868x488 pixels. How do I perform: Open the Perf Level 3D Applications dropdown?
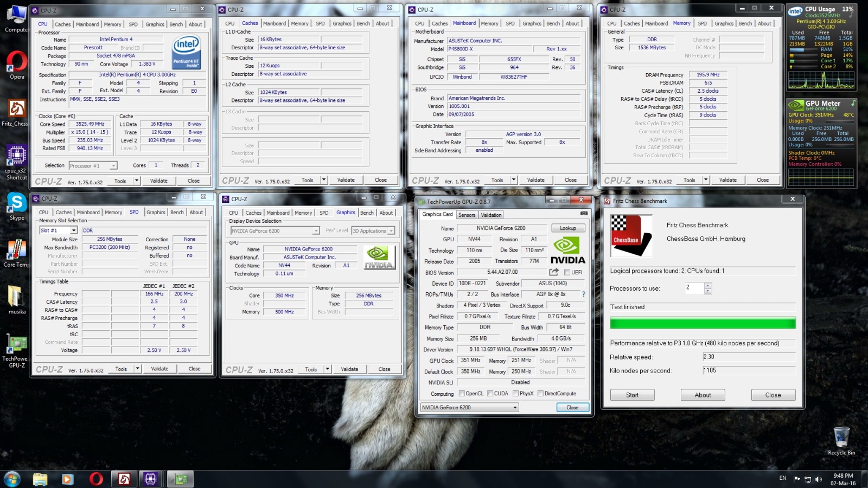pos(373,231)
